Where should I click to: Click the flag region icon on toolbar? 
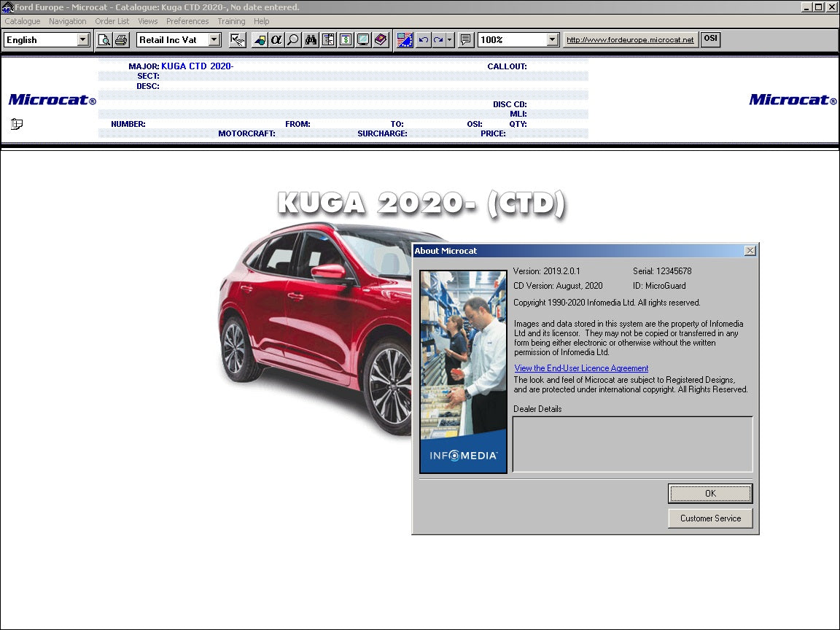tap(405, 39)
